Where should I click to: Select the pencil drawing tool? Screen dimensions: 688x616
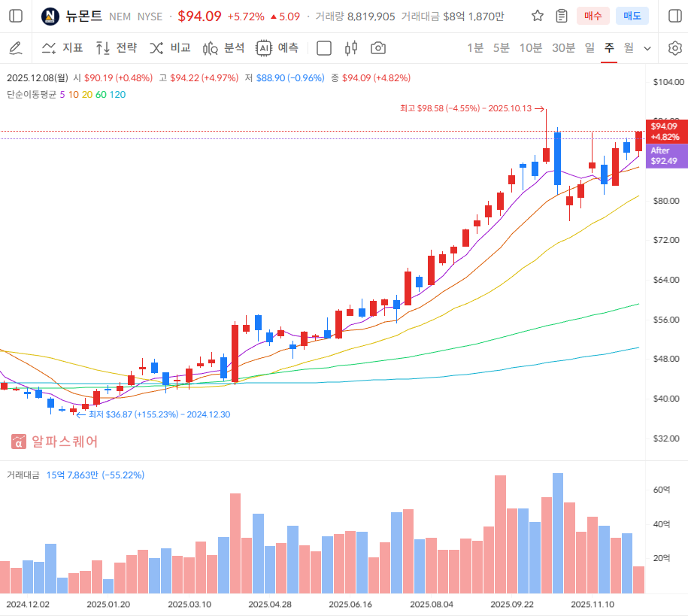point(15,48)
